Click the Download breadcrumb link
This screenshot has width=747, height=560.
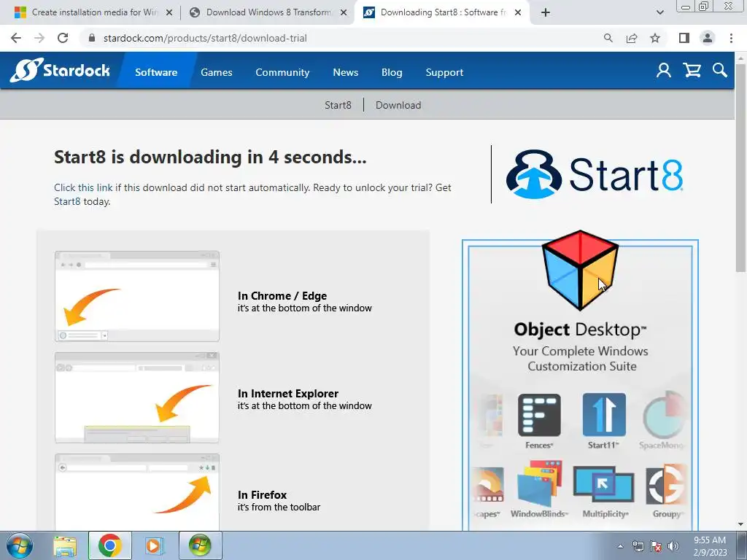(x=398, y=105)
